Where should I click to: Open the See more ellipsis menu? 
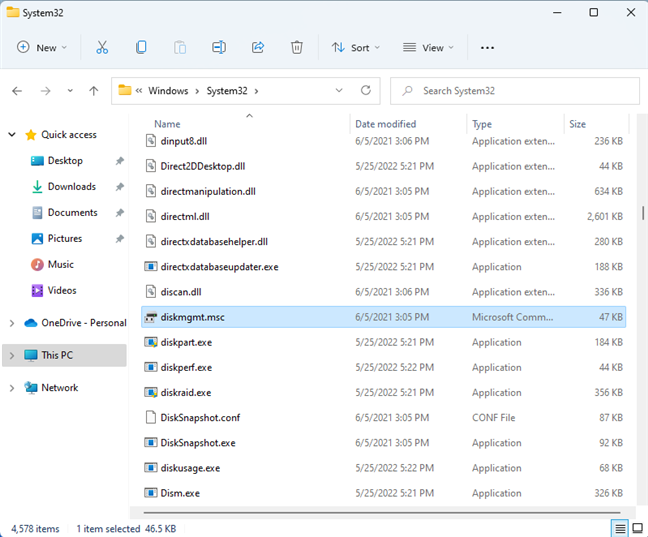click(487, 48)
